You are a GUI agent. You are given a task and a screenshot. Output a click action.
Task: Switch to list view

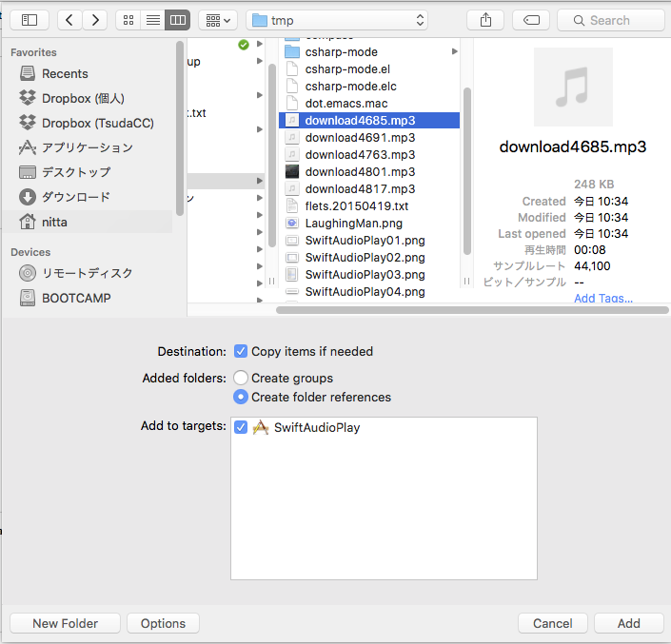click(152, 20)
